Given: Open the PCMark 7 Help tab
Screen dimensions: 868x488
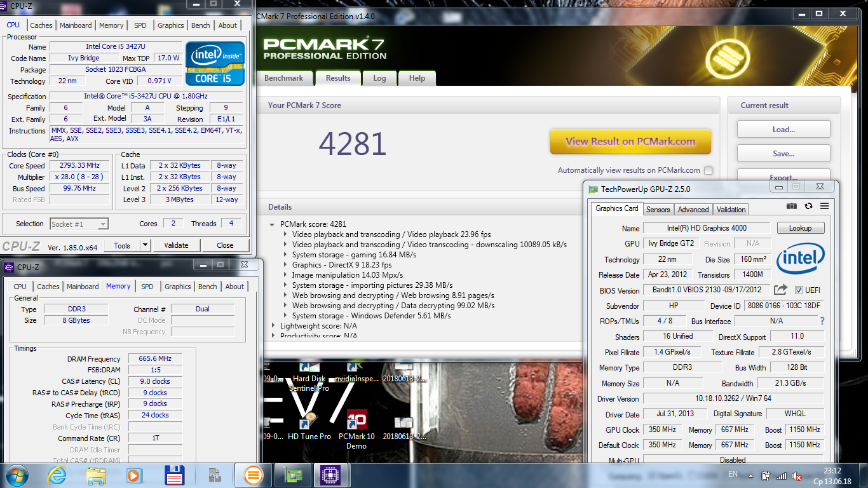Looking at the screenshot, I should pos(417,78).
